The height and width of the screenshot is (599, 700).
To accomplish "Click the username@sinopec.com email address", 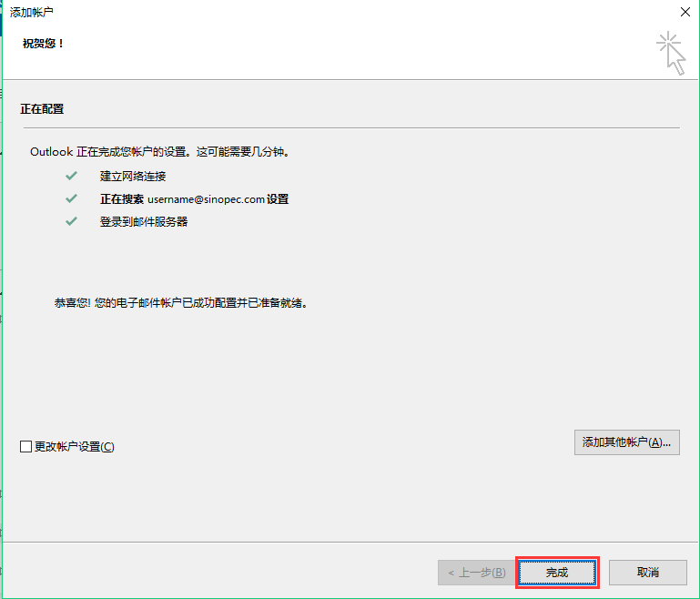I will pos(206,198).
